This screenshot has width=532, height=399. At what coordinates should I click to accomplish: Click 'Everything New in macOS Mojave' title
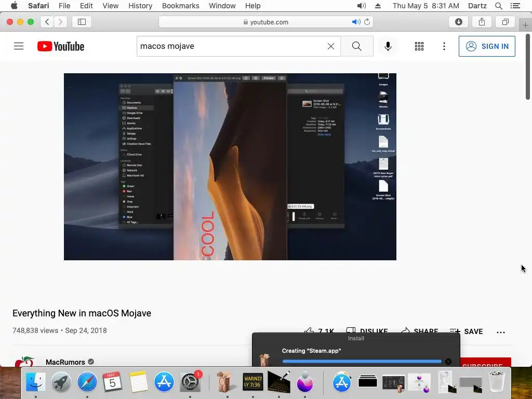[82, 313]
